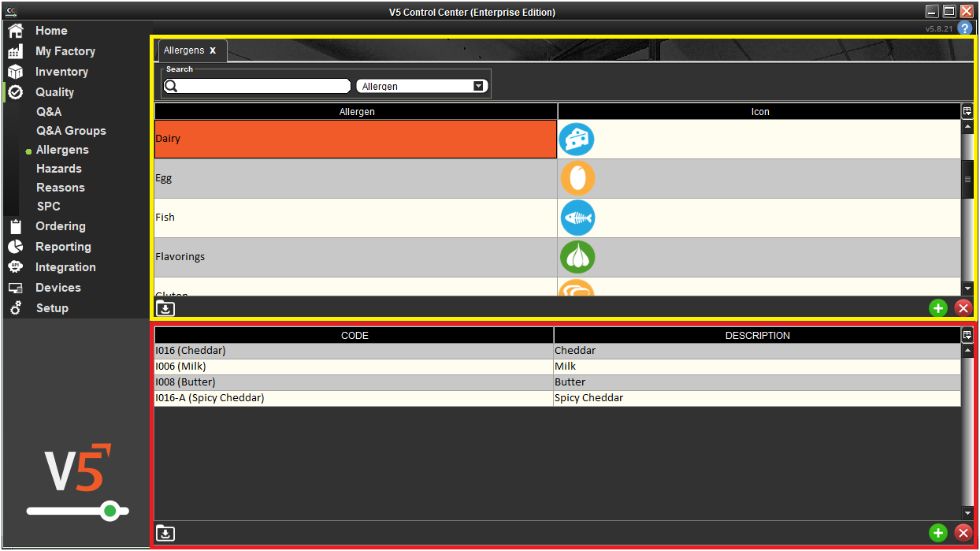Open the Help icon in the top-right corner
Viewport: 980px width, 551px height.
coord(965,28)
